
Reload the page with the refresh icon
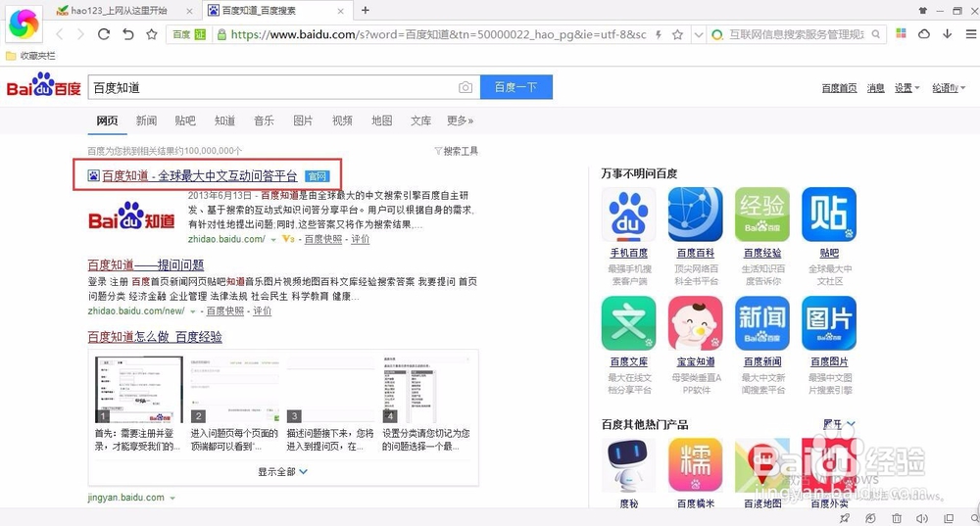point(104,34)
